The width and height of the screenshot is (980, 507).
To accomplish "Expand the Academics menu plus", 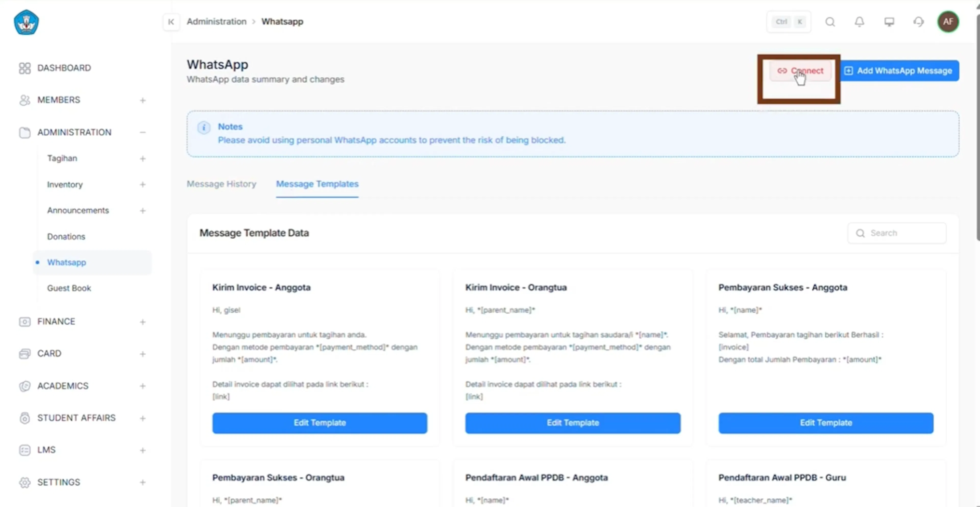I will (143, 386).
